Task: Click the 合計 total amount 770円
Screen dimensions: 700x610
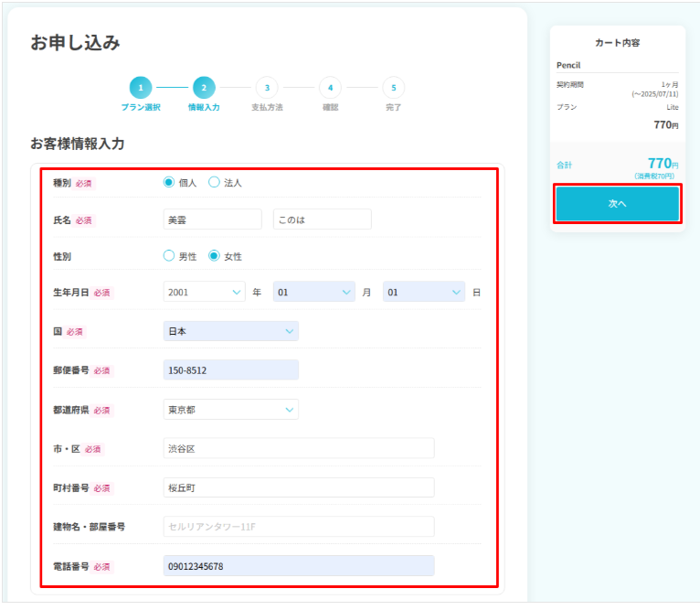Action: point(663,164)
